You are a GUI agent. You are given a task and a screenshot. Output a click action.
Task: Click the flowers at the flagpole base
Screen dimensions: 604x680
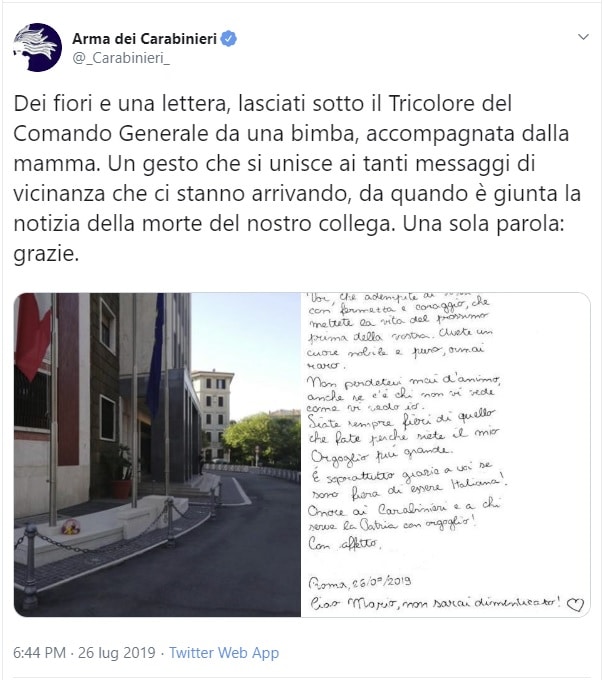70,527
